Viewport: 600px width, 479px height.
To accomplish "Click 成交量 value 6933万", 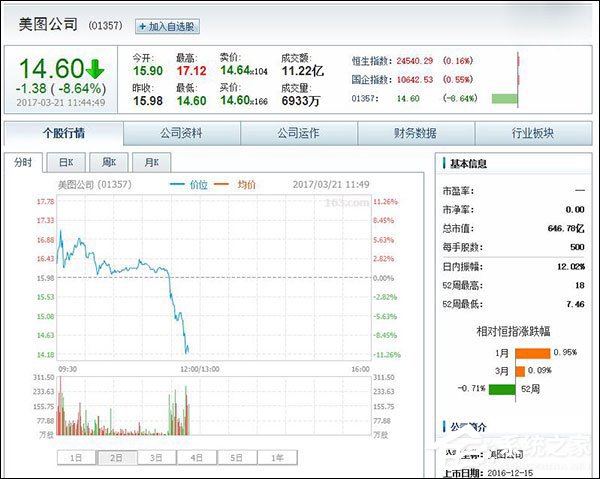I will tap(301, 101).
